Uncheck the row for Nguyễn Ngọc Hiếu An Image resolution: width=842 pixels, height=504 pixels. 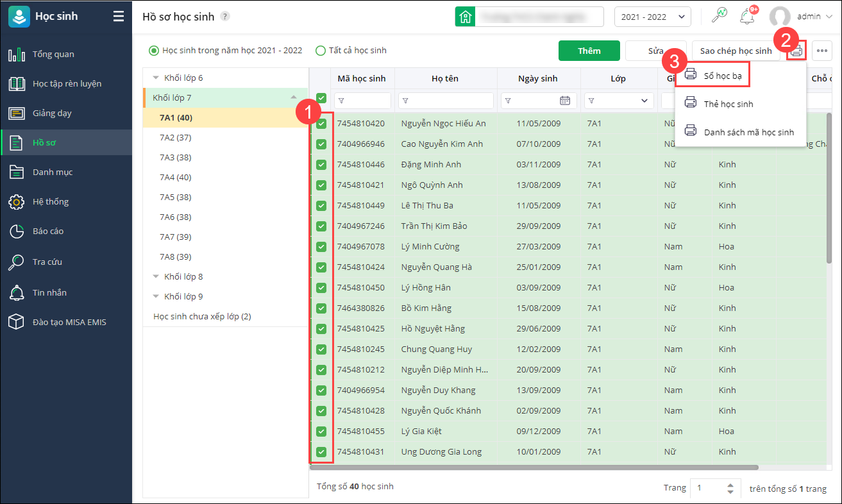[321, 124]
